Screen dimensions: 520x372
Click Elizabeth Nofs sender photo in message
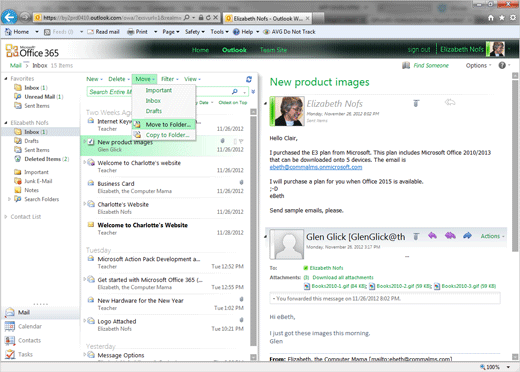[287, 111]
